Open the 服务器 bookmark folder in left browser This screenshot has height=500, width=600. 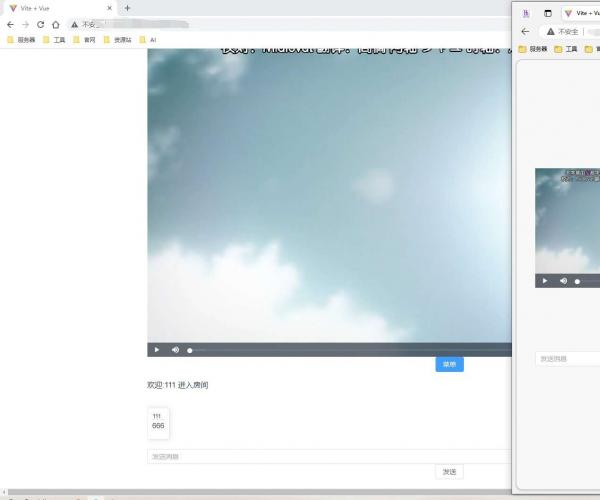pos(21,40)
